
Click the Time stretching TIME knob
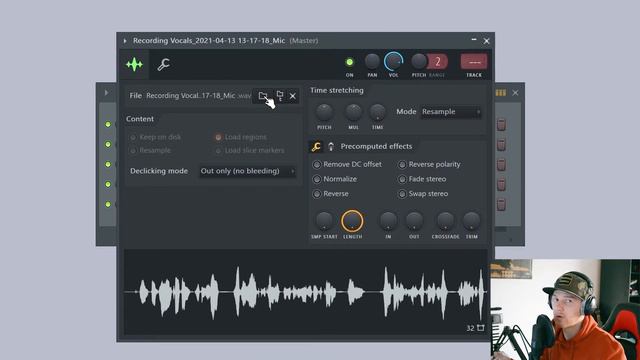[x=378, y=112]
